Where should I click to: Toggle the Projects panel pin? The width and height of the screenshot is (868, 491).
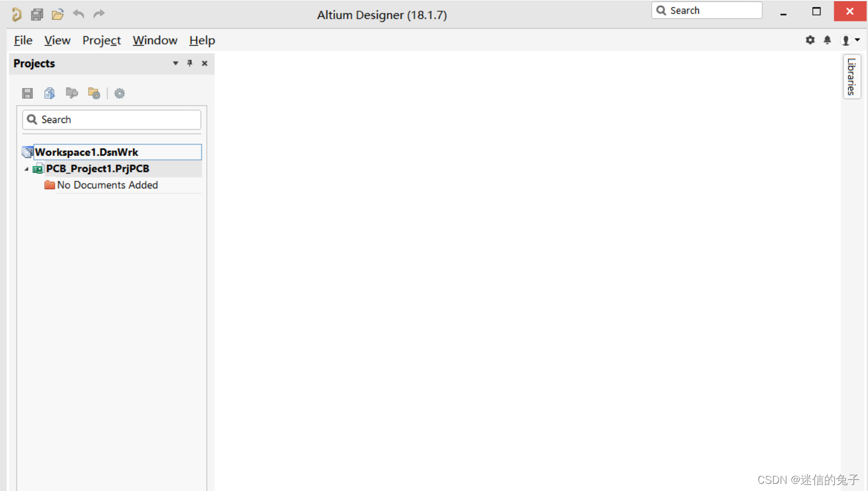(190, 63)
